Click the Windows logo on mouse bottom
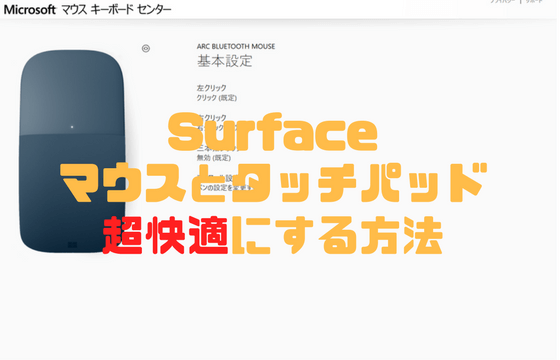 (72, 245)
